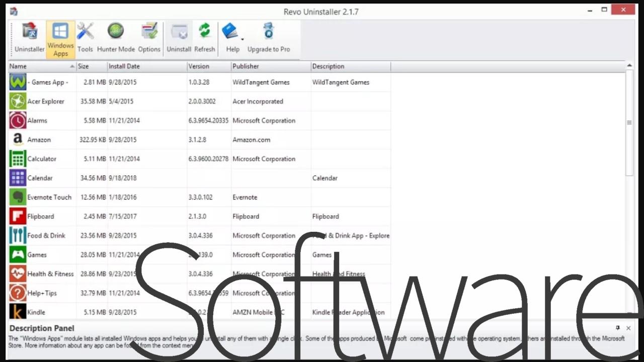Click 'Acer Incorporated' publisher cell

(x=258, y=102)
